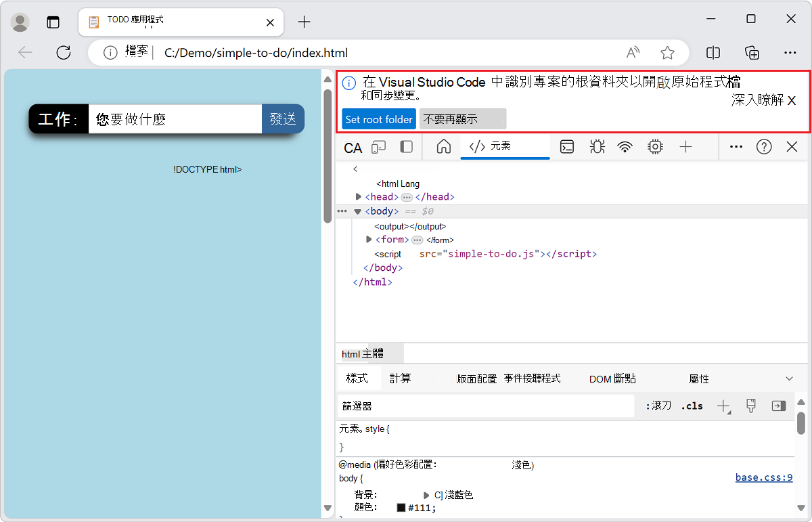Open the Console tool in DevTools
The height and width of the screenshot is (522, 812).
tap(566, 146)
